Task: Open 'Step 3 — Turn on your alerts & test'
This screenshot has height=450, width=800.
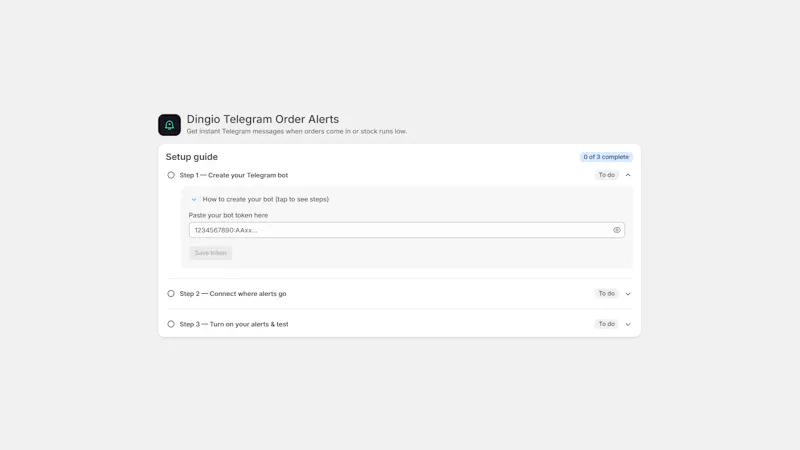Action: (x=234, y=324)
